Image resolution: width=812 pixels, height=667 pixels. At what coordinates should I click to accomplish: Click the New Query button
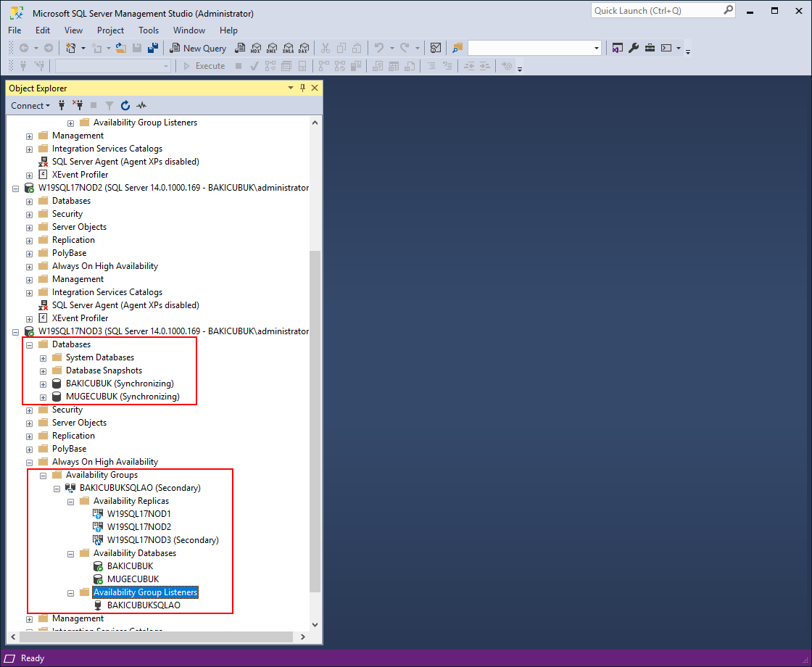pyautogui.click(x=199, y=48)
